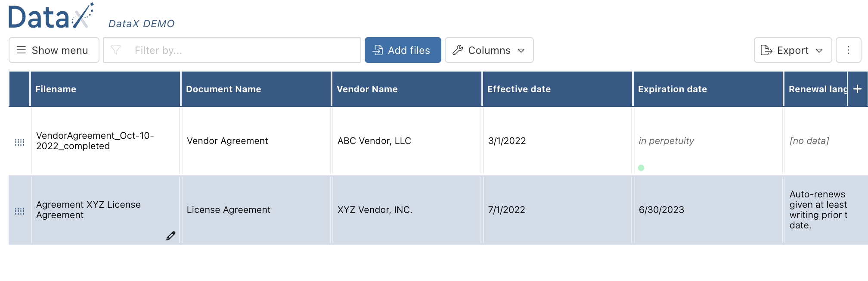Click the pencil edit icon on filename
Viewport: 868px width, 281px height.
pyautogui.click(x=171, y=236)
